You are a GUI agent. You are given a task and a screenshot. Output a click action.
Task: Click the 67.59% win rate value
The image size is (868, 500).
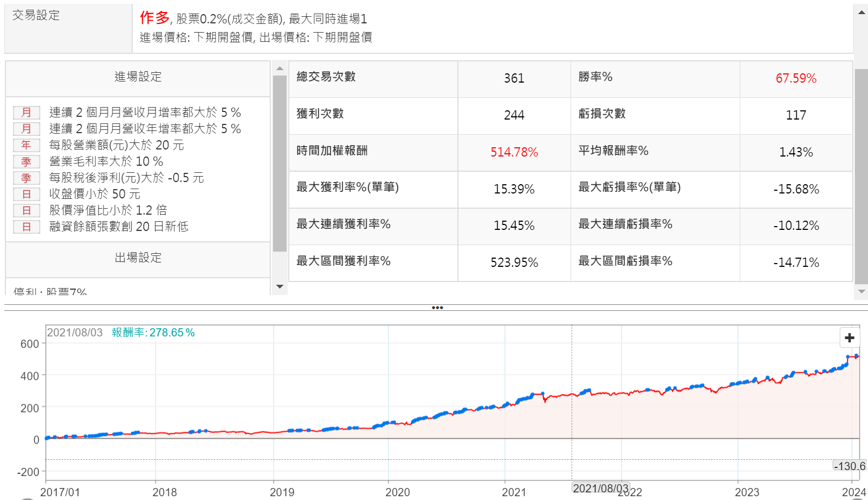pyautogui.click(x=796, y=78)
